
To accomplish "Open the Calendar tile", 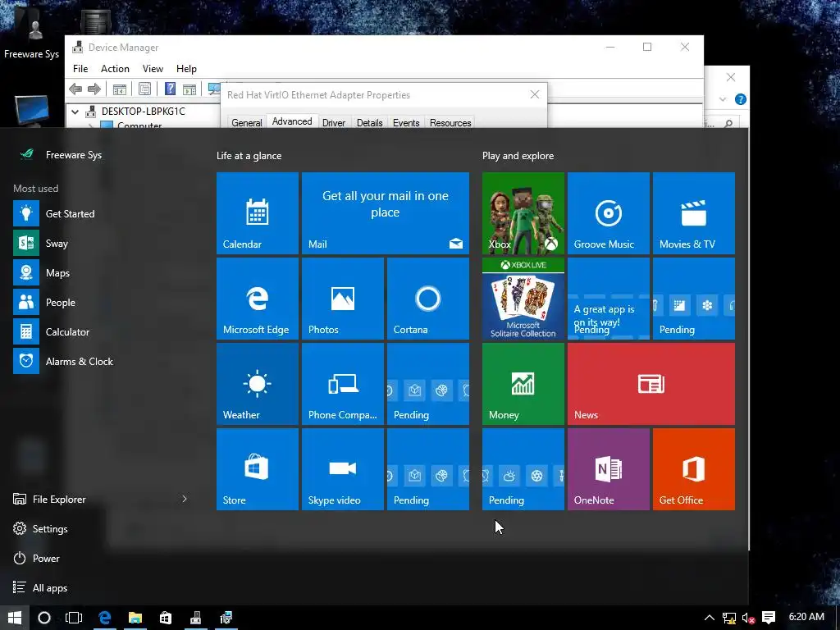I will tap(257, 212).
